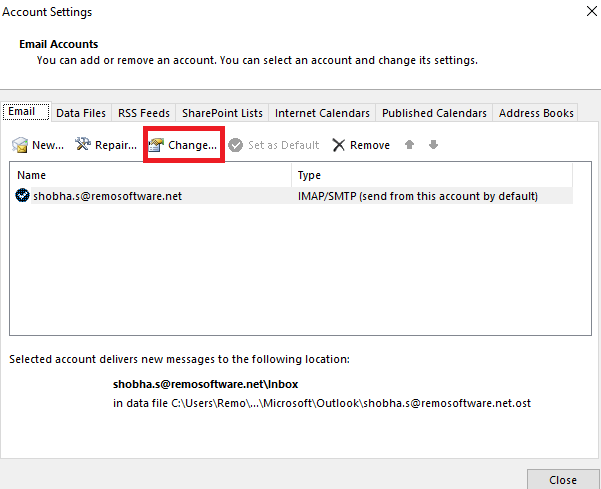Click the Change... label text
This screenshot has height=489, width=601.
pos(192,145)
